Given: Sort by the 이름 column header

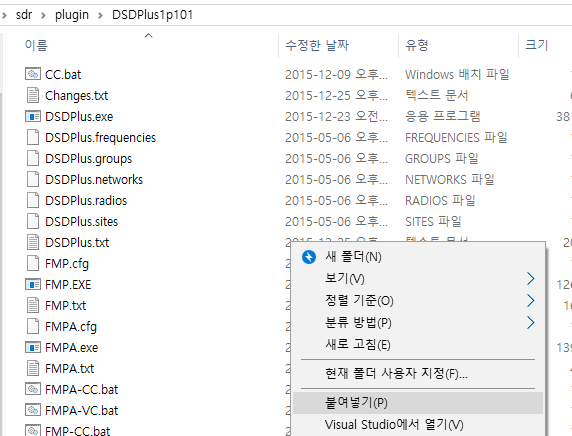Looking at the screenshot, I should (36, 45).
